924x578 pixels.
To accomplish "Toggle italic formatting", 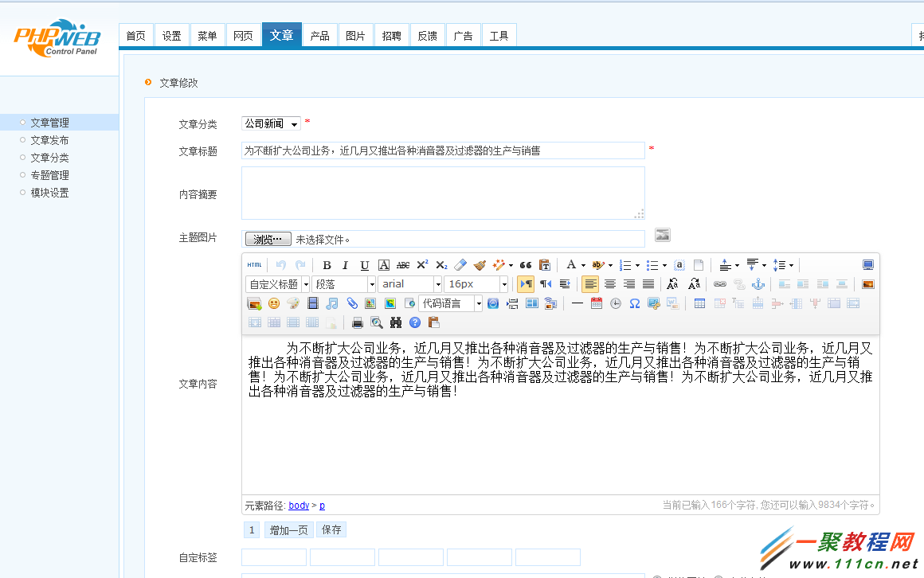I will (346, 265).
